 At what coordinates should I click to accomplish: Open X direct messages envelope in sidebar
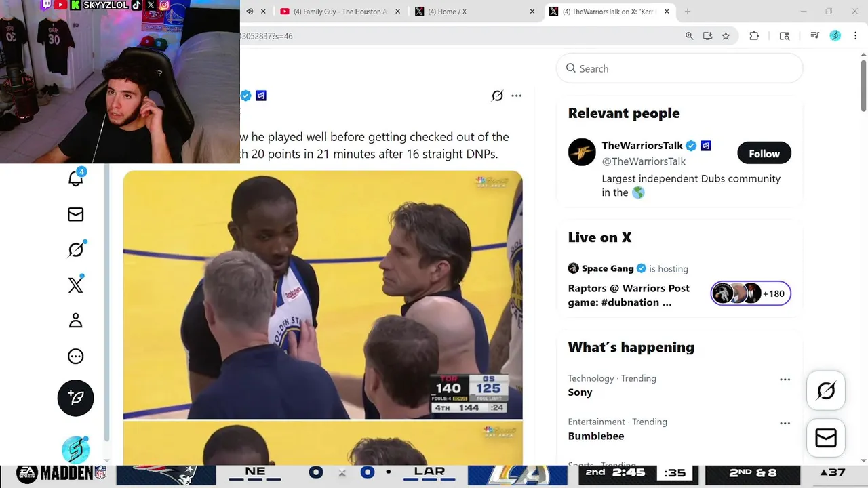coord(76,215)
